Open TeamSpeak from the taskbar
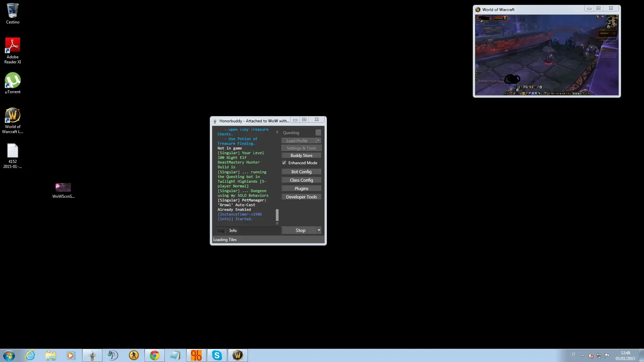 [x=113, y=355]
